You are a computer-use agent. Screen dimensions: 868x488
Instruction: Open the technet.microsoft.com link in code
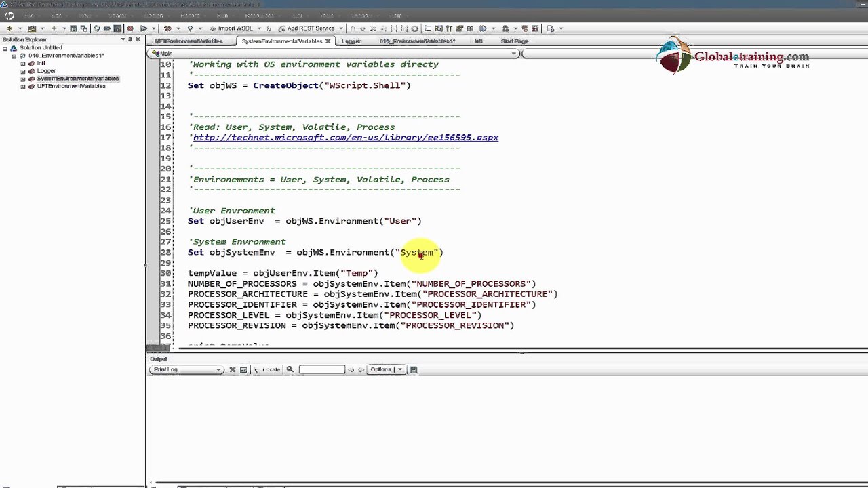click(x=346, y=138)
